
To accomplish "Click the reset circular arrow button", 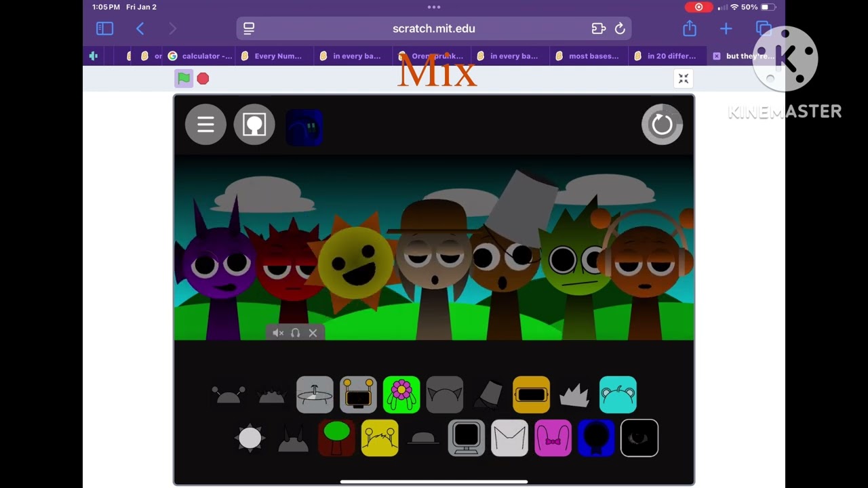I will [x=662, y=124].
